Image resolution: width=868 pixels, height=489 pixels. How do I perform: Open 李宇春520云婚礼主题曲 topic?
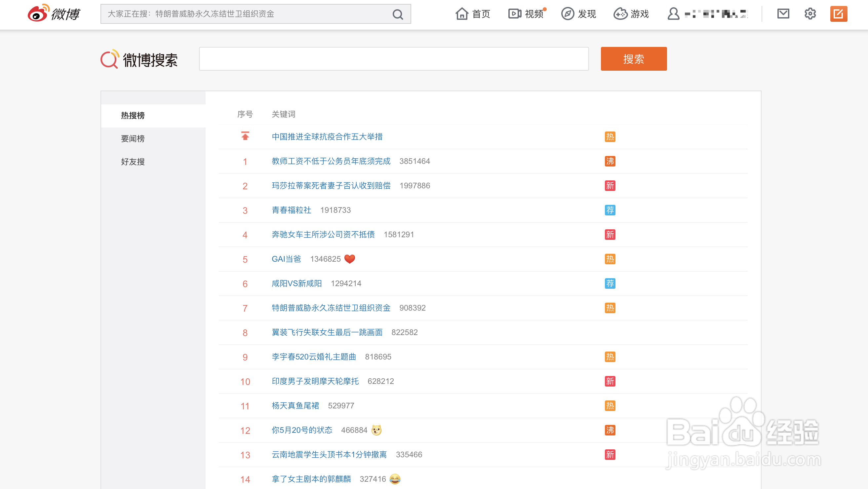314,357
